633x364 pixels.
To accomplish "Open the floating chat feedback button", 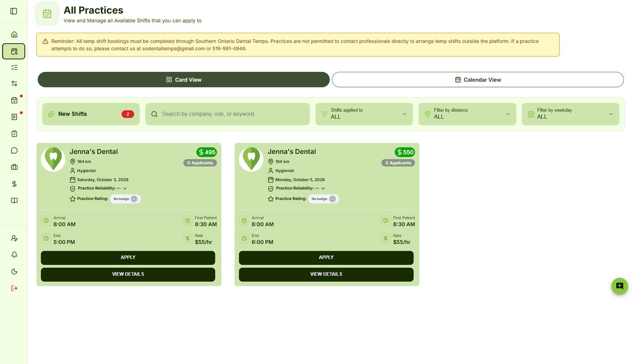I will click(x=619, y=286).
